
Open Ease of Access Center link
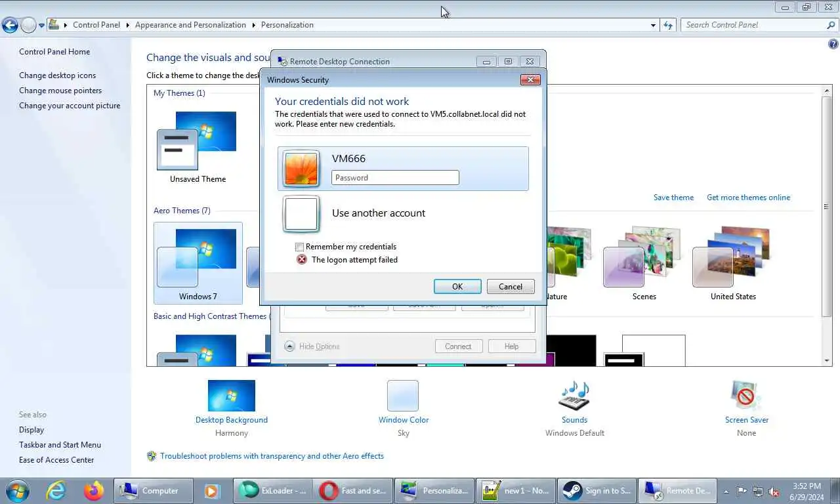tap(56, 460)
